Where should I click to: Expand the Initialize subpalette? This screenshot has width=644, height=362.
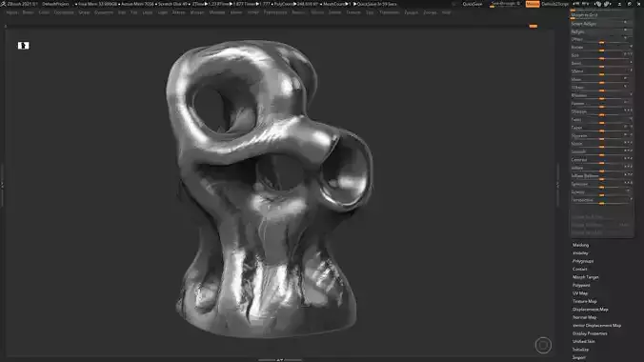pyautogui.click(x=580, y=350)
